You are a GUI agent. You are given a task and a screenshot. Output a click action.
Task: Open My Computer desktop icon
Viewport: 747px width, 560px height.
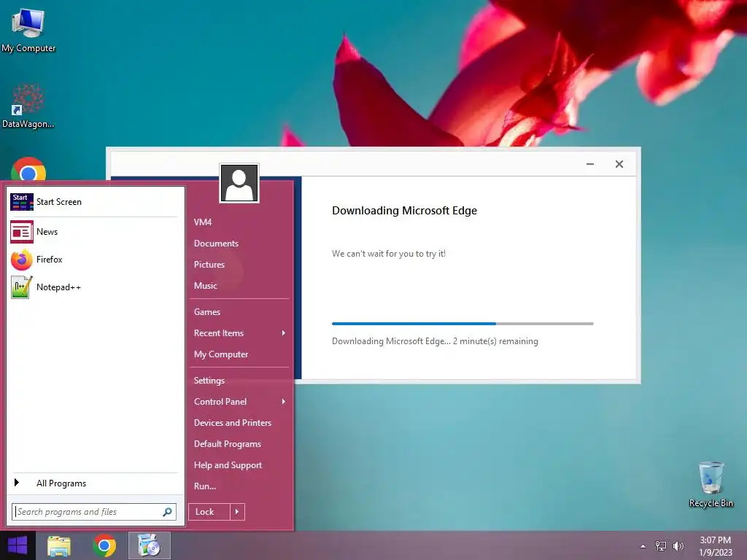coord(28,30)
